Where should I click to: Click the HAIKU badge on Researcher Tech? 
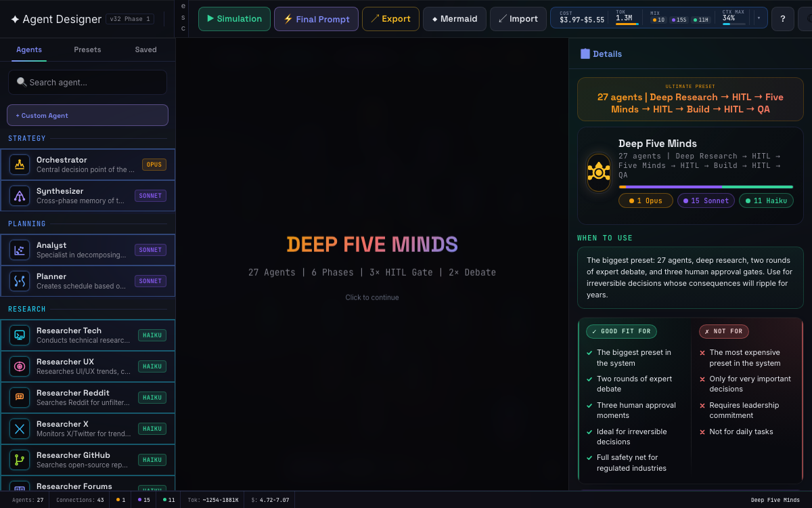pos(152,335)
